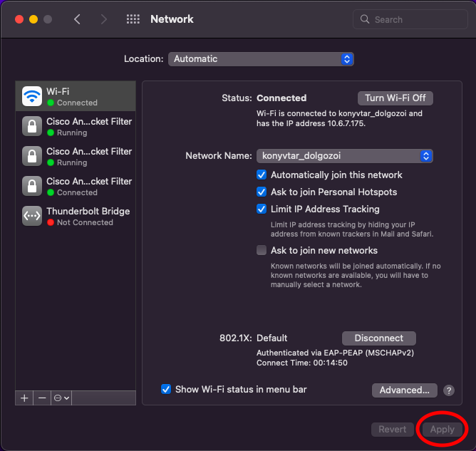The width and height of the screenshot is (476, 451).
Task: Click the add service plus button
Action: coord(24,398)
